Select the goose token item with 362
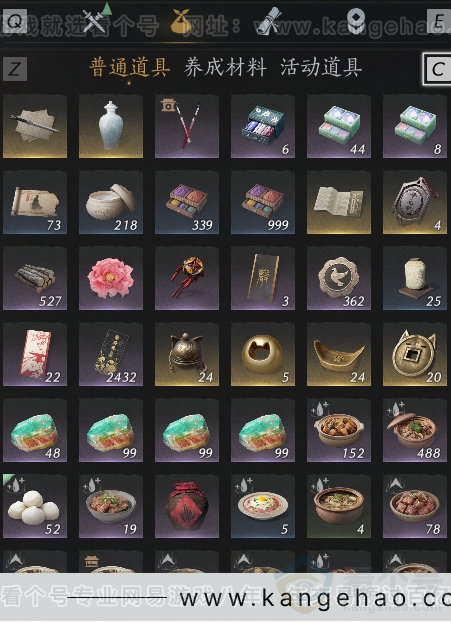The image size is (451, 622). [339, 278]
